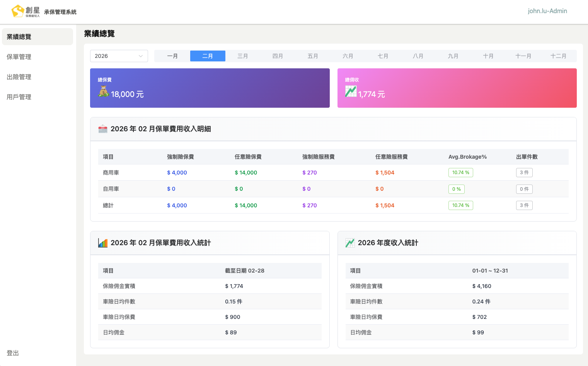Click the $ 702 yearly daily premium value

click(479, 317)
